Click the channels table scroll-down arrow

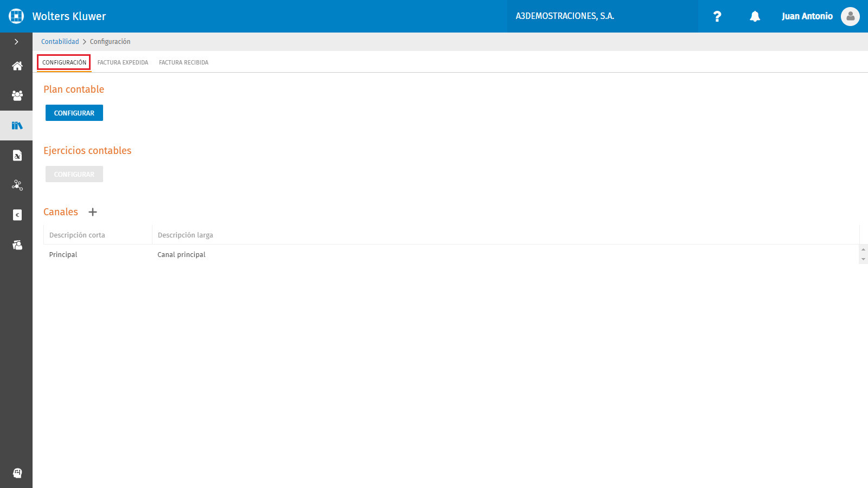point(864,260)
